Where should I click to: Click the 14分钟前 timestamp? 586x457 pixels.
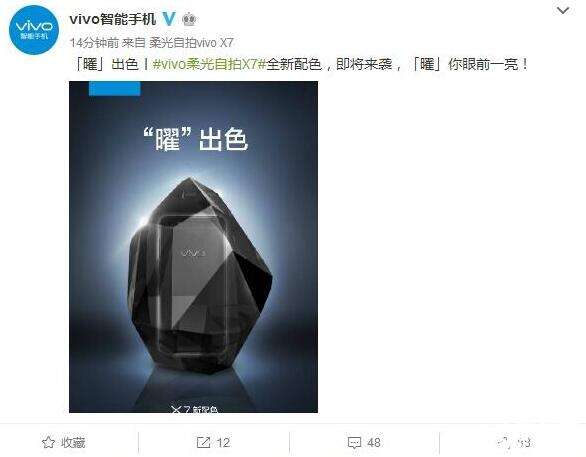coord(94,43)
